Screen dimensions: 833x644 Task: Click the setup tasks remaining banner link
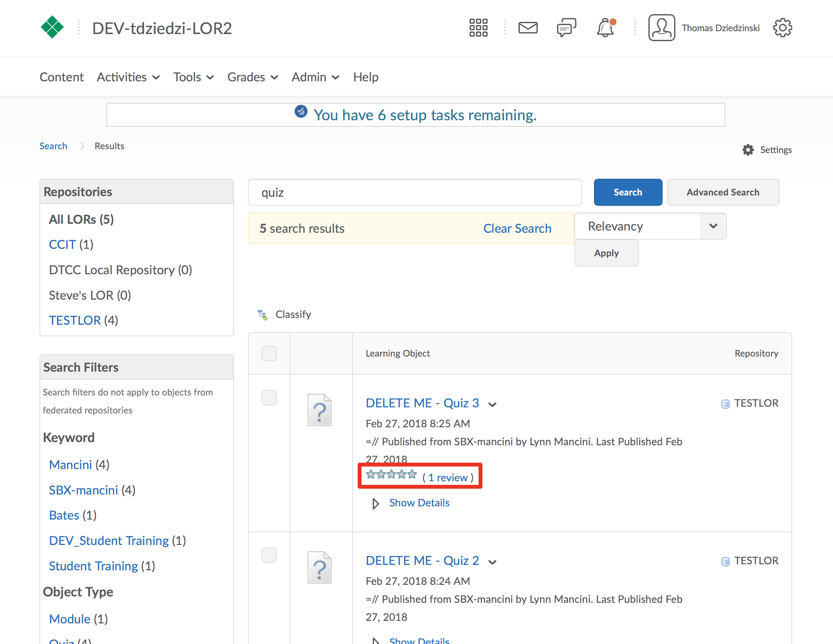[425, 115]
